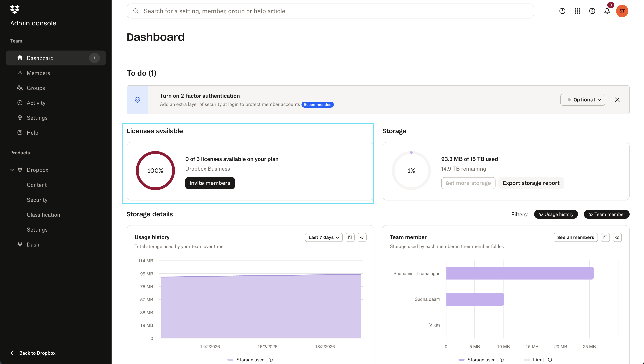The image size is (644, 364).
Task: Click Export storage report button
Action: coord(531,183)
